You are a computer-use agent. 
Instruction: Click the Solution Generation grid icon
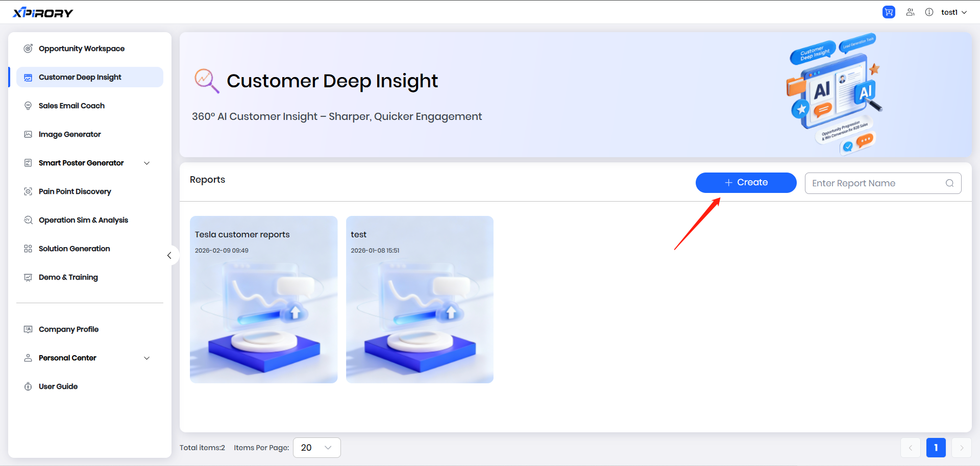point(28,249)
